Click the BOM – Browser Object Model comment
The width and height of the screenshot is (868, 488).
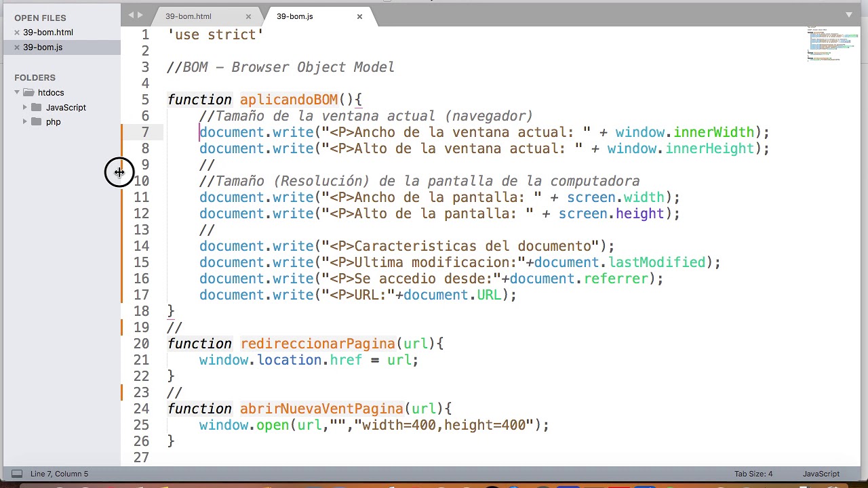point(281,67)
